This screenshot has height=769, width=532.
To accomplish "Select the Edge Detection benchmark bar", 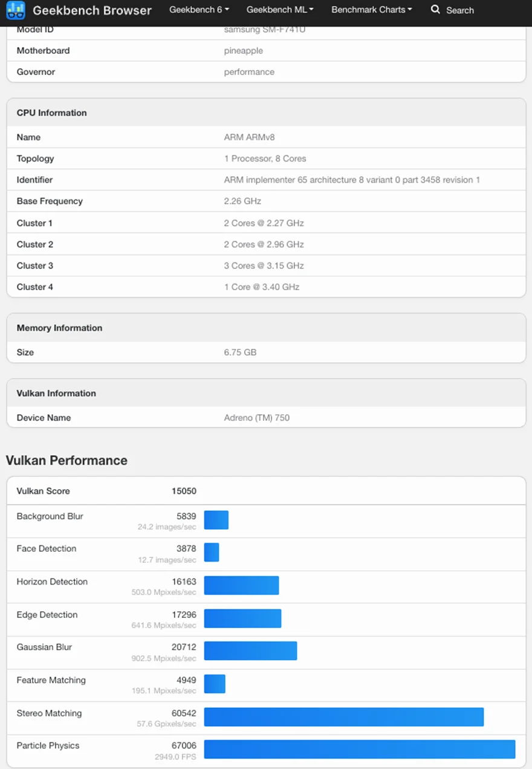I will 242,618.
